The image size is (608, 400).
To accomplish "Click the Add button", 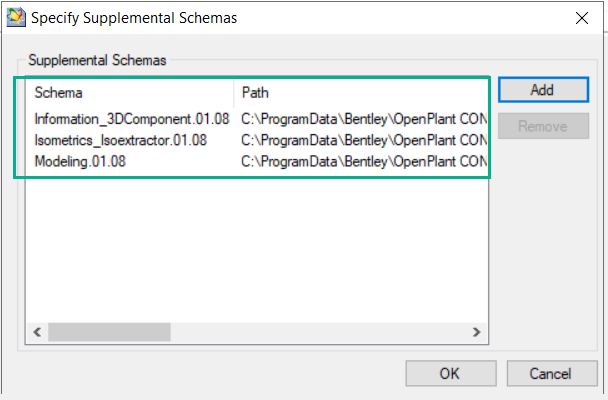I will pos(543,90).
